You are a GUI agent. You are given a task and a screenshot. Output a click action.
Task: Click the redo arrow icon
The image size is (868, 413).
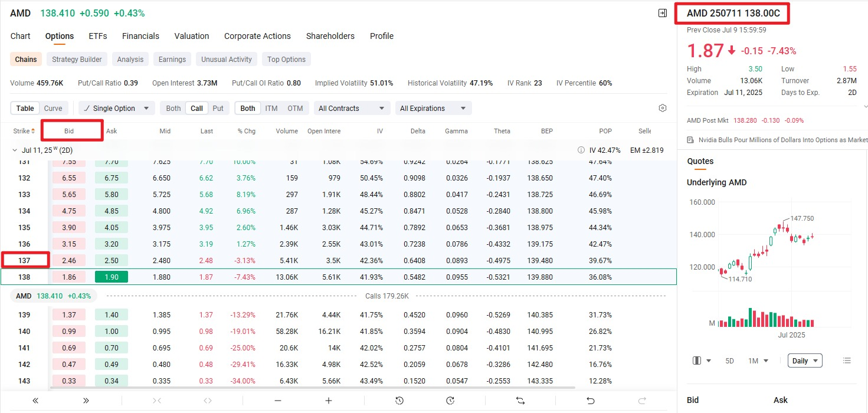point(642,401)
